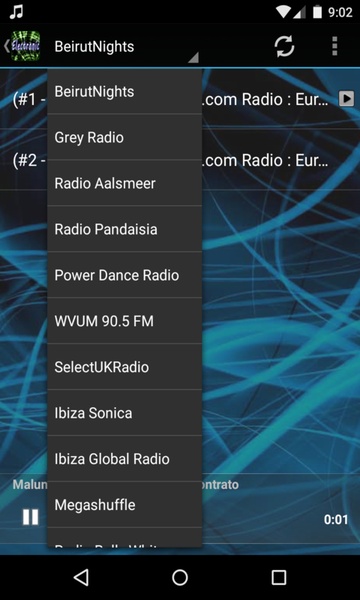Tune to WVUM 90.5 FM

pos(124,321)
